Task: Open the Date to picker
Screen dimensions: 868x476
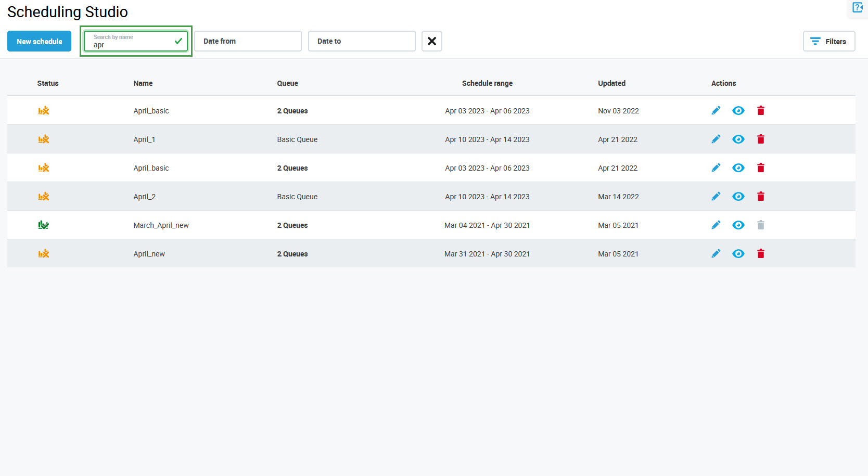Action: 362,41
